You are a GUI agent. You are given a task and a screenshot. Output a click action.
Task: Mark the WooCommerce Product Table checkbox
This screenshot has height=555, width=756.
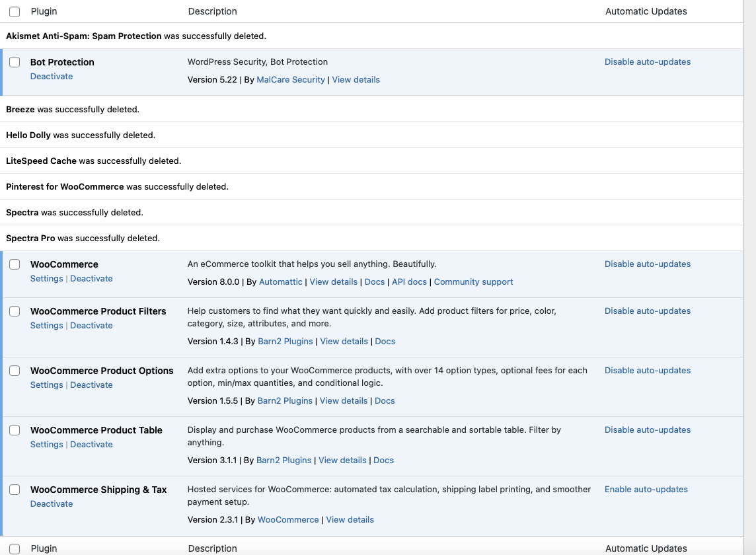coord(15,430)
